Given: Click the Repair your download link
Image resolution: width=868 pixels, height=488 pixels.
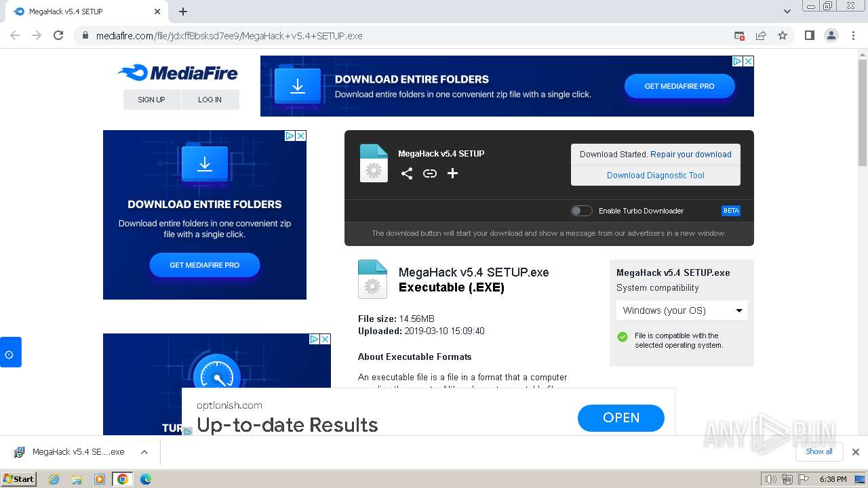Looking at the screenshot, I should (x=691, y=155).
